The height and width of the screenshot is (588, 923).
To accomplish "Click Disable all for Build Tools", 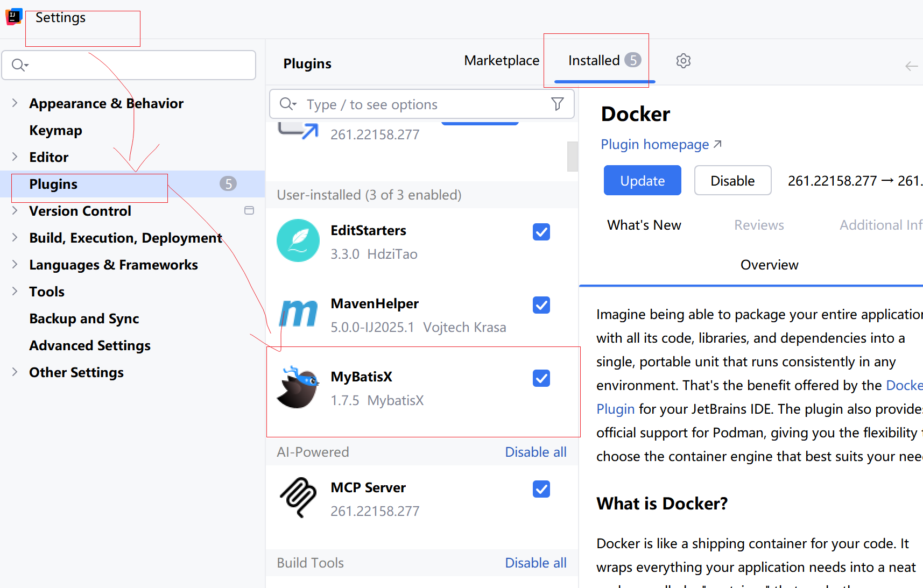I will tap(536, 563).
